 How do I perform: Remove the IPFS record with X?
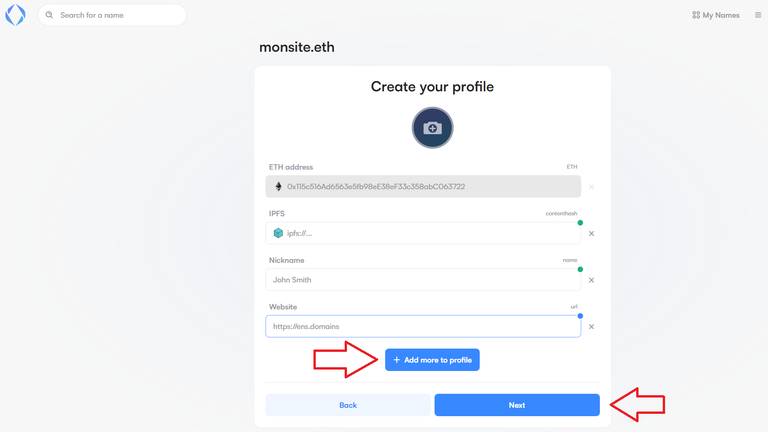pos(591,234)
